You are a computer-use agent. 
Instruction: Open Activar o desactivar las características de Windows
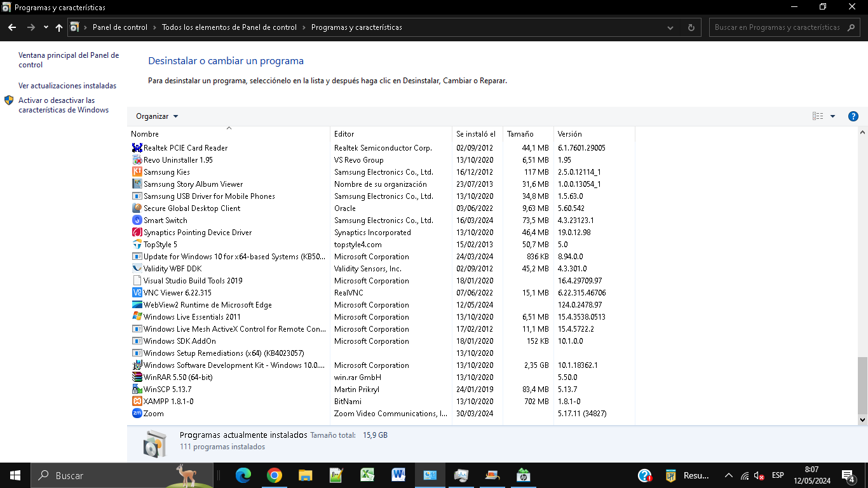[64, 105]
